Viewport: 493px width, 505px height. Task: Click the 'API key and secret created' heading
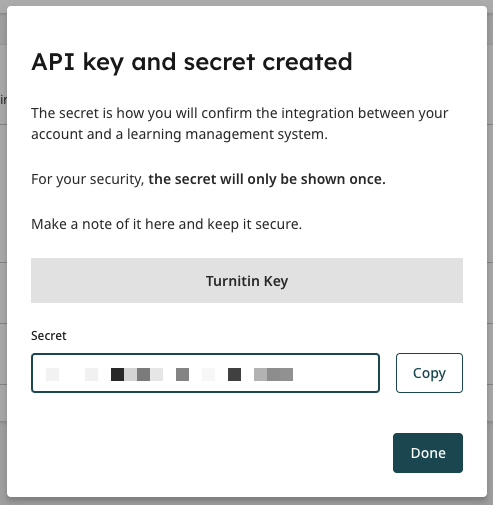pyautogui.click(x=192, y=62)
